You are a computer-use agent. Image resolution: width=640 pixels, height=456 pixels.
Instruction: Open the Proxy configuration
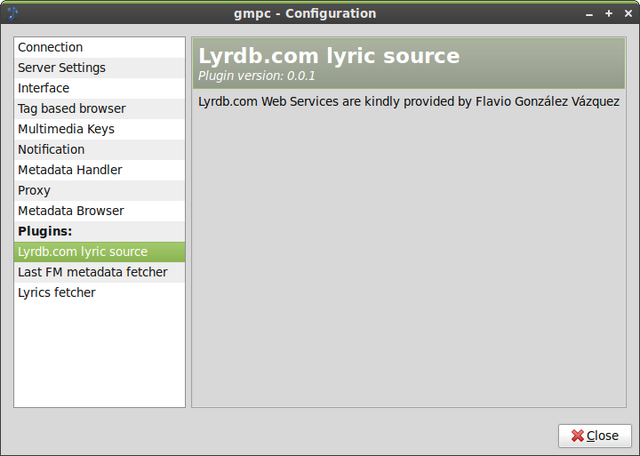click(x=99, y=190)
